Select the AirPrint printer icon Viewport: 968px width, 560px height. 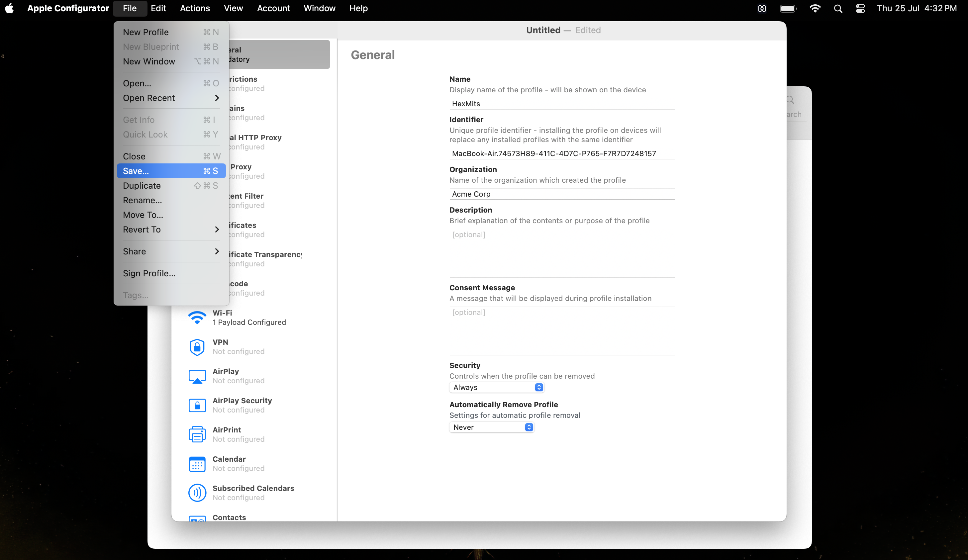click(197, 434)
